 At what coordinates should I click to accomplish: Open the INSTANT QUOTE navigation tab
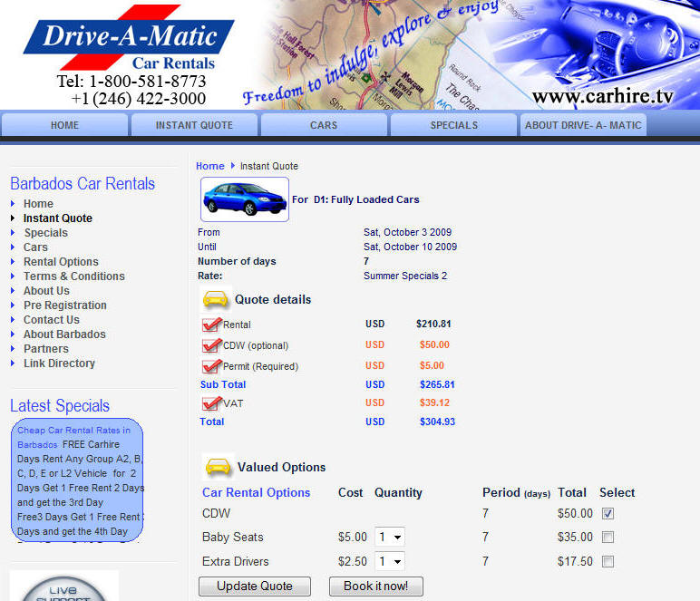click(194, 125)
